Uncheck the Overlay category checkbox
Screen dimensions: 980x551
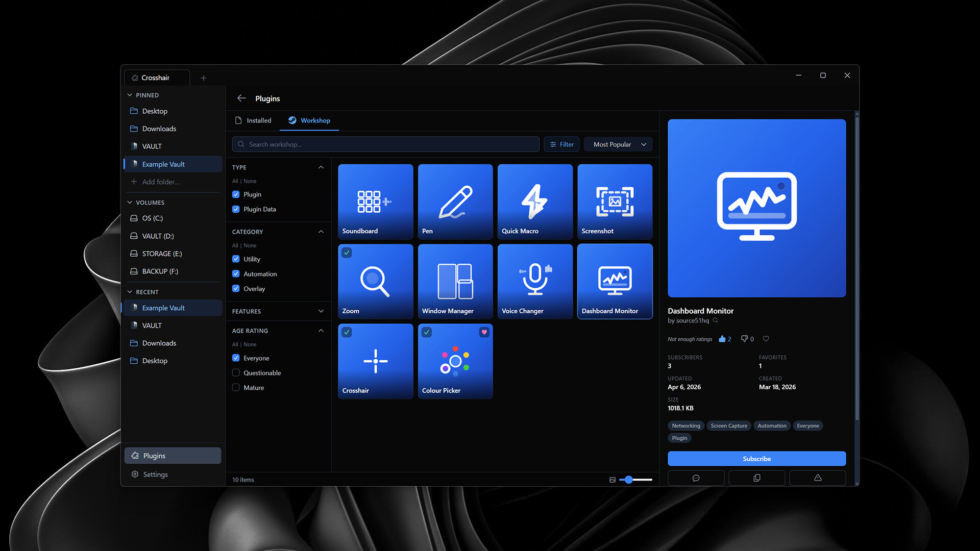pos(236,289)
